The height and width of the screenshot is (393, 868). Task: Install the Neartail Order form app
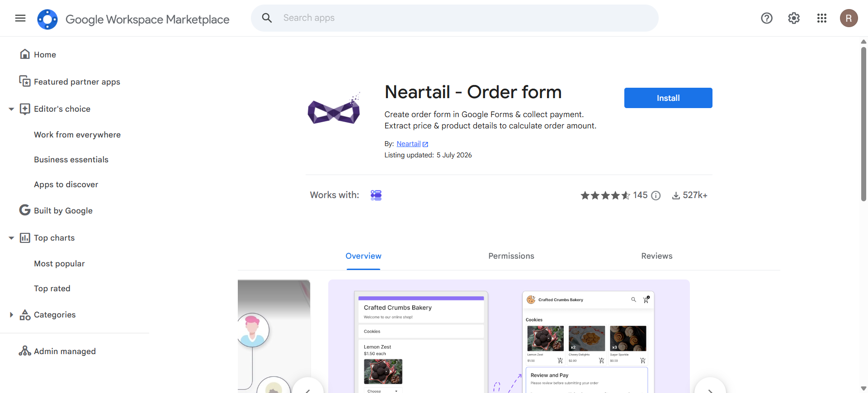pos(668,98)
